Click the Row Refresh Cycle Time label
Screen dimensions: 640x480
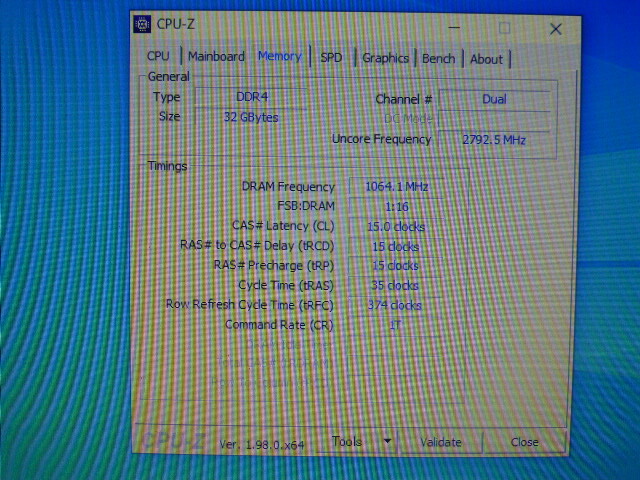click(x=249, y=305)
